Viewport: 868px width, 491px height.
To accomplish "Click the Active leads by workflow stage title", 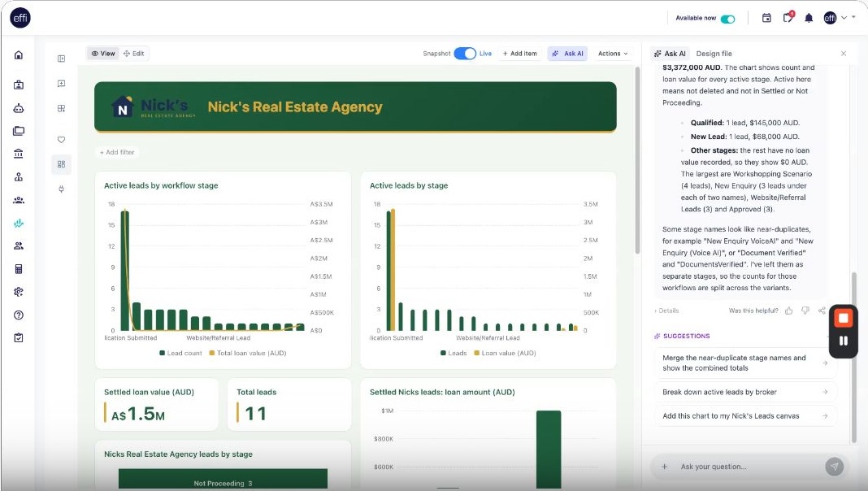I will [x=161, y=185].
